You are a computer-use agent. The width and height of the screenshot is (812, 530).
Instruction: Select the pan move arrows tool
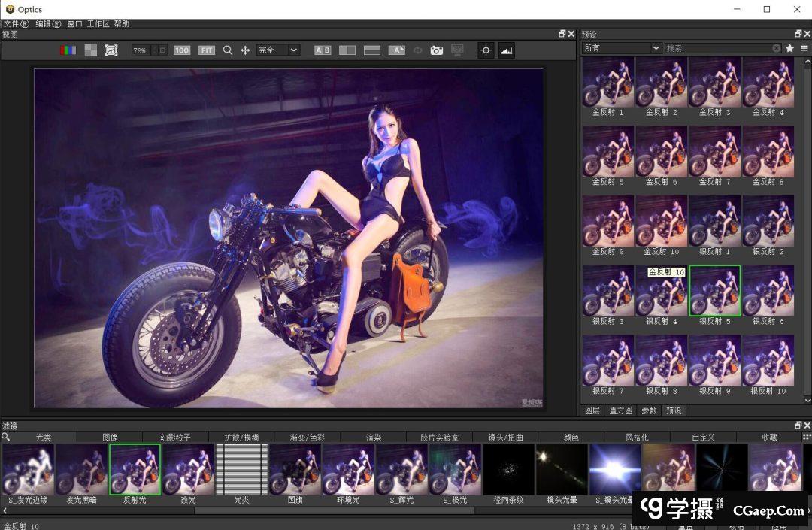(245, 50)
